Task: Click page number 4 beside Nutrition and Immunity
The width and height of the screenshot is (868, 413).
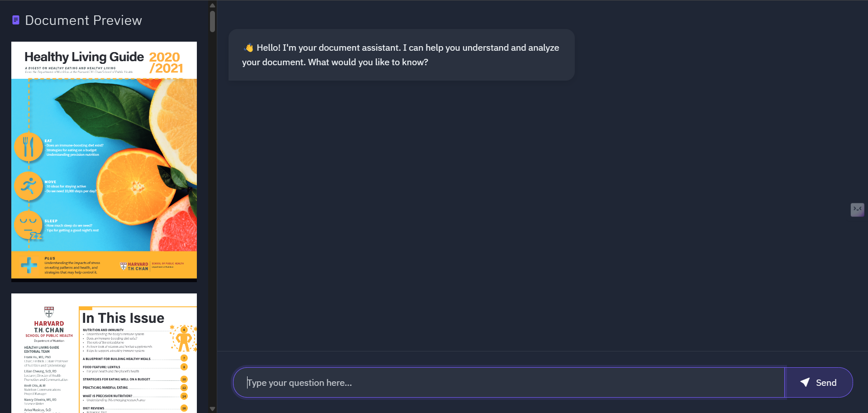Action: [x=184, y=330]
